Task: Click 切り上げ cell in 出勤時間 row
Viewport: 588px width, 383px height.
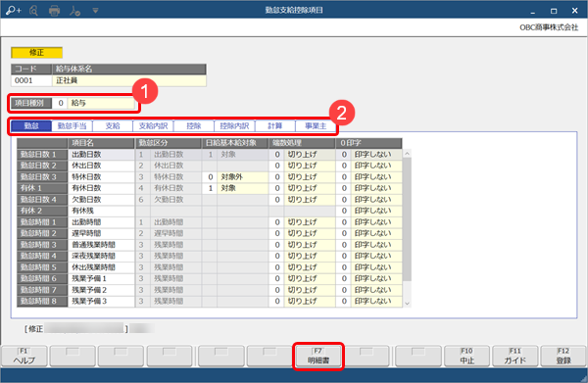Action: tap(310, 222)
